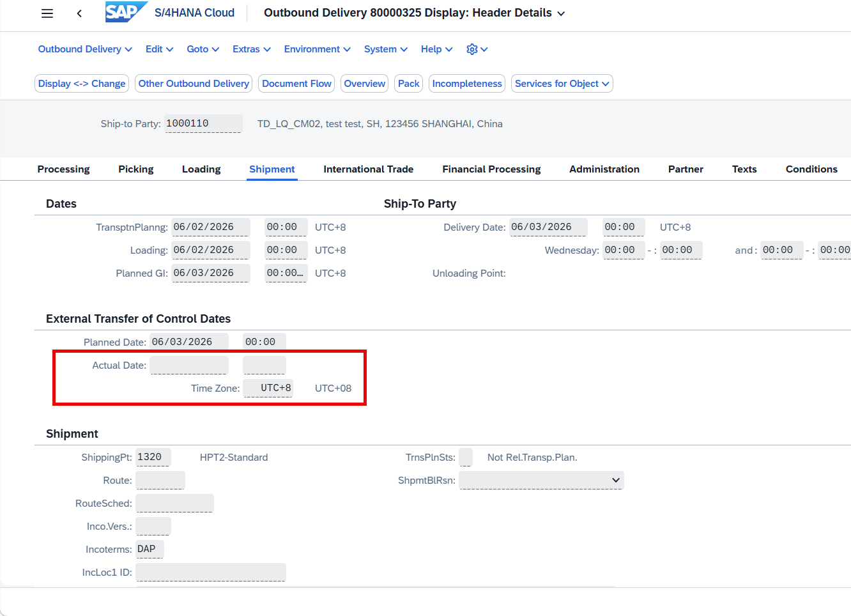Open the settings gear menu
851x616 pixels.
pyautogui.click(x=477, y=49)
